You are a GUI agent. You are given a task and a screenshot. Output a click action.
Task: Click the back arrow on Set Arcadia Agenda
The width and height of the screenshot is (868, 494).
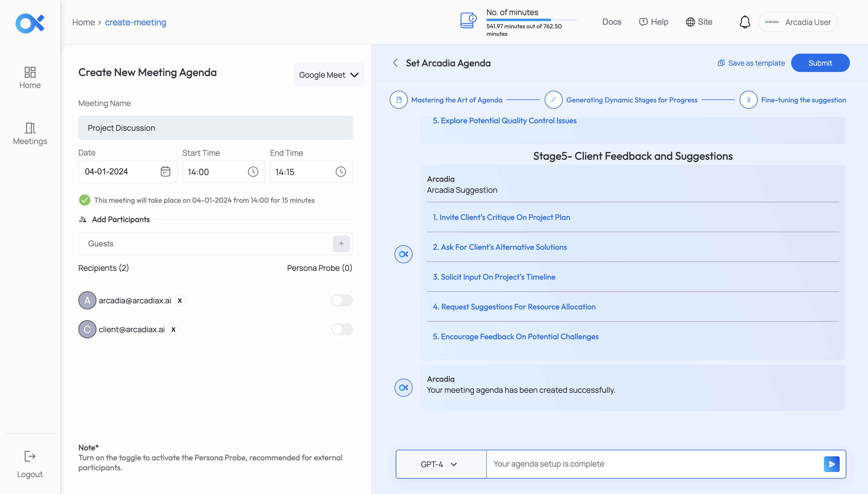pos(396,62)
